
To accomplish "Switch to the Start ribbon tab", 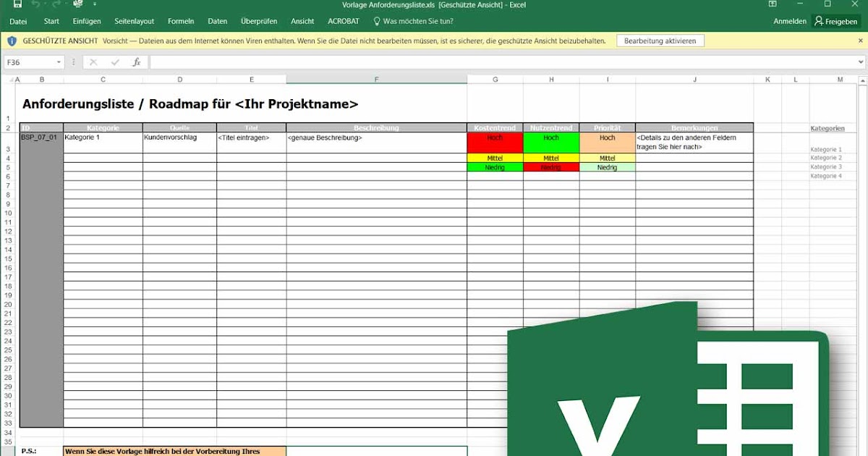I will coord(51,21).
